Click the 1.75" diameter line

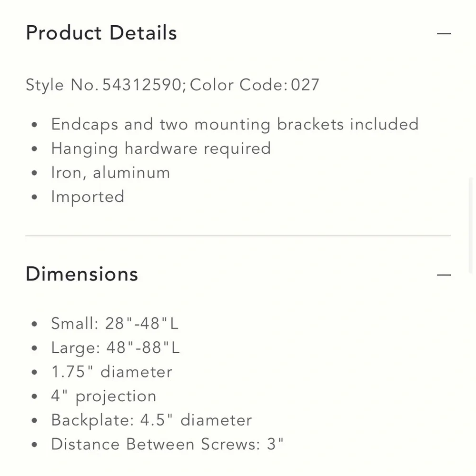pos(112,372)
